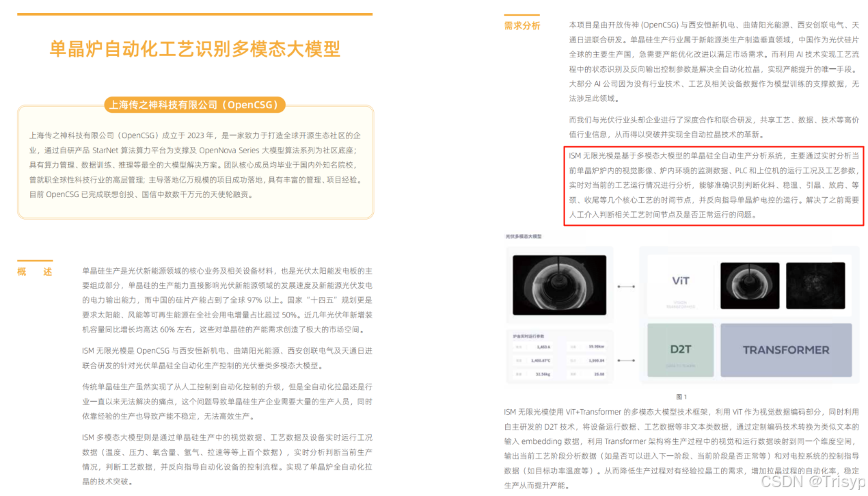
Task: Click the paragraph starting 本项目是由开放传神 (OpenCSG)
Action: coord(714,62)
